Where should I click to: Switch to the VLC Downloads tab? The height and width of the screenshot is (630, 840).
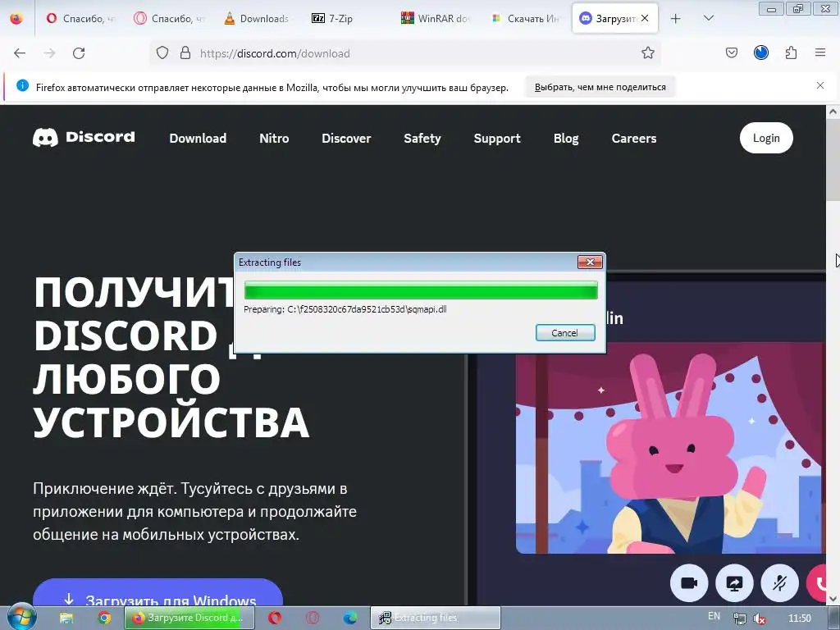click(257, 19)
